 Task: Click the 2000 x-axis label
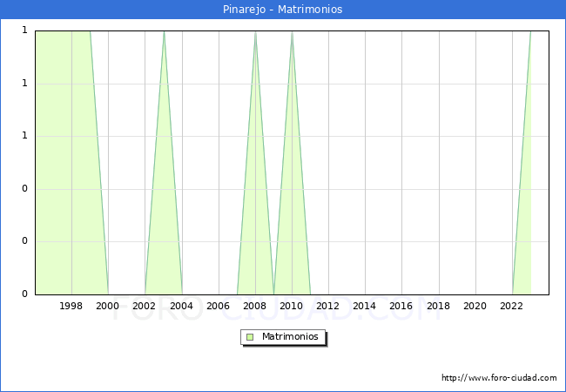click(x=108, y=306)
